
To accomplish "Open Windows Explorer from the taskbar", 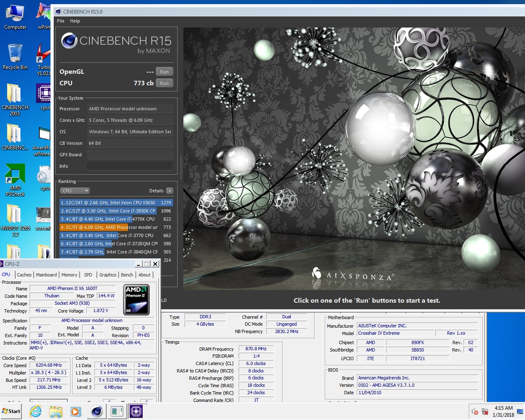I will (55, 411).
